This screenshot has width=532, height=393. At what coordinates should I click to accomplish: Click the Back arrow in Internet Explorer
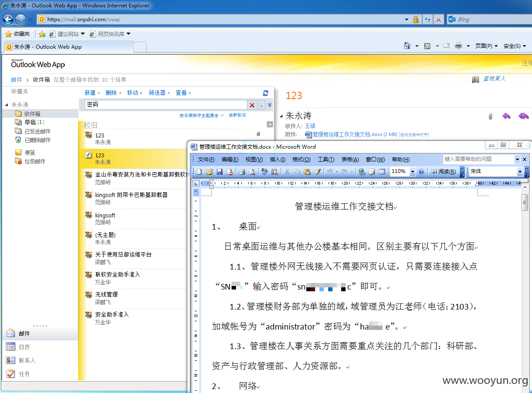pyautogui.click(x=8, y=19)
